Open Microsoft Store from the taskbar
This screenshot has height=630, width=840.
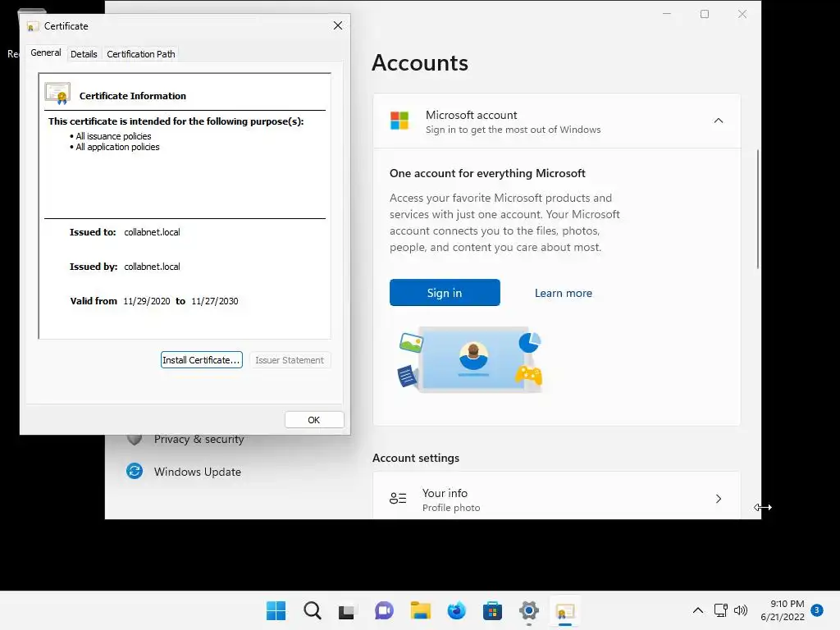point(492,610)
